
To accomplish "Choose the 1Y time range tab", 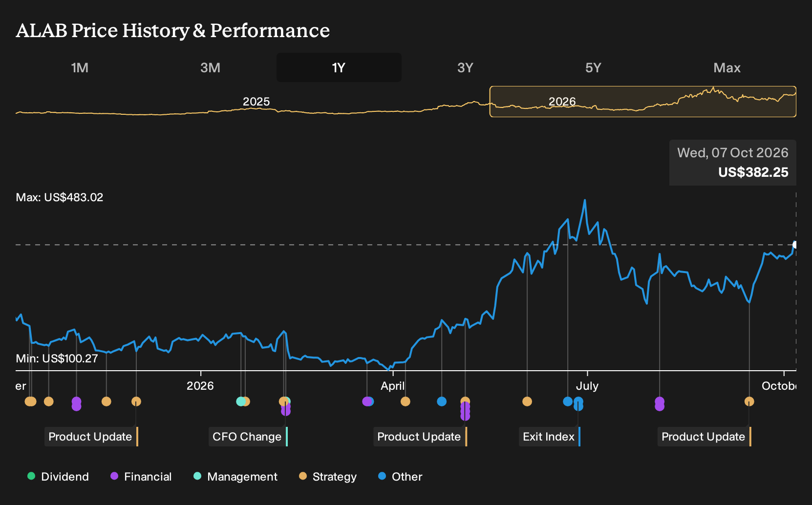I will pyautogui.click(x=339, y=67).
